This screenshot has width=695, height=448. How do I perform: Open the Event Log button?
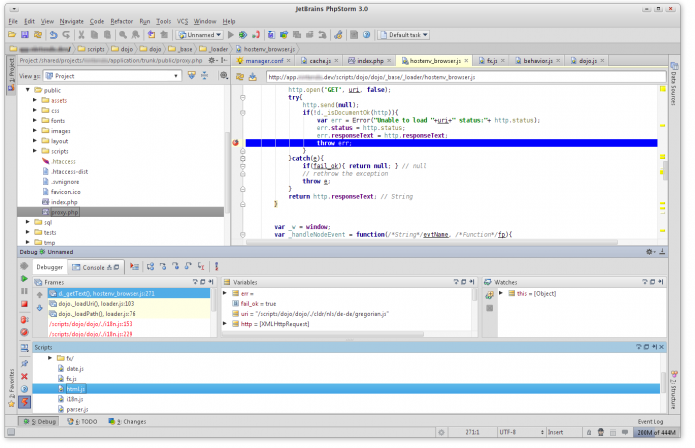650,421
